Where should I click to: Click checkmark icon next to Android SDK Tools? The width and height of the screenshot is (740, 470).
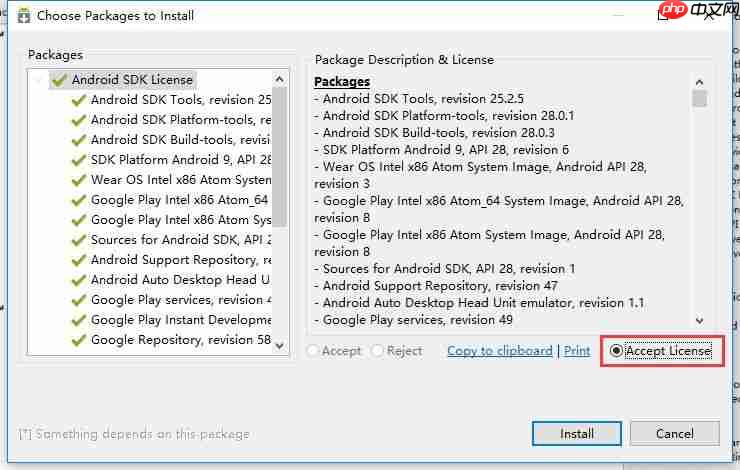[79, 100]
